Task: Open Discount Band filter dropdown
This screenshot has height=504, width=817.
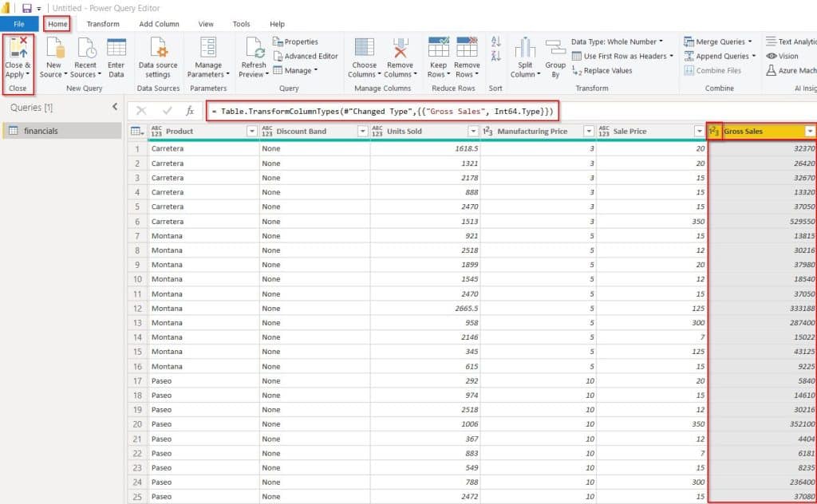Action: point(363,132)
